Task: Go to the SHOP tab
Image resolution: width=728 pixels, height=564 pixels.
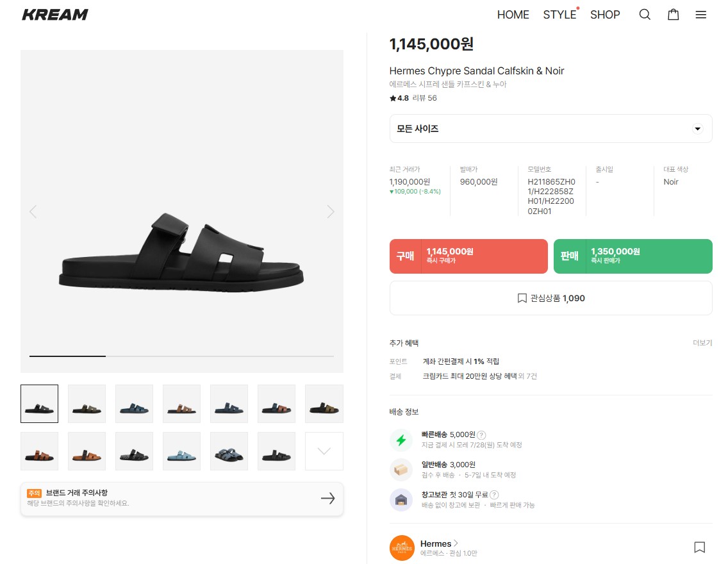Action: [605, 15]
